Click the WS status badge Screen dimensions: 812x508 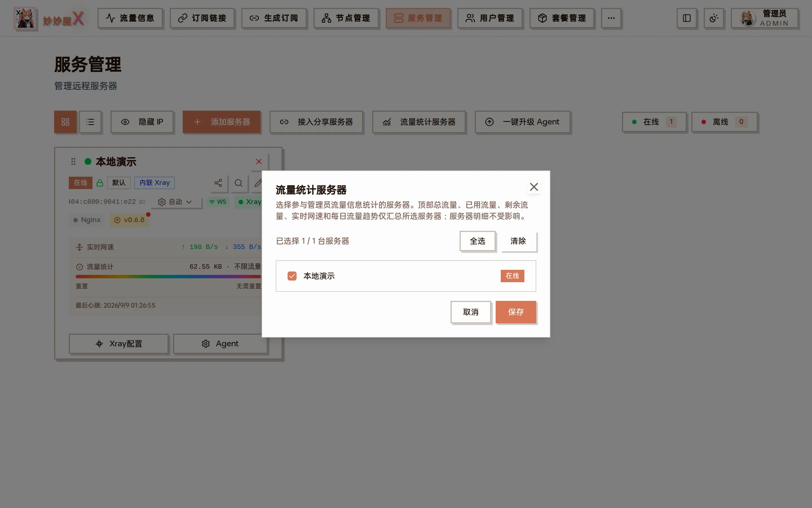click(x=218, y=202)
